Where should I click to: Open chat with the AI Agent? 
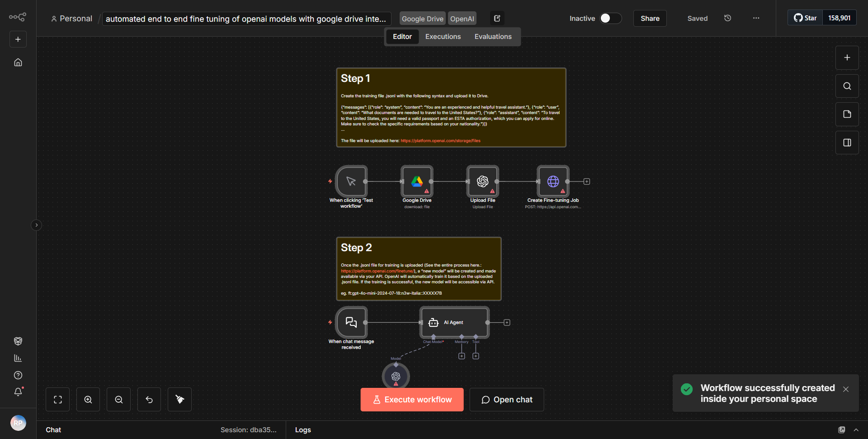(506, 399)
